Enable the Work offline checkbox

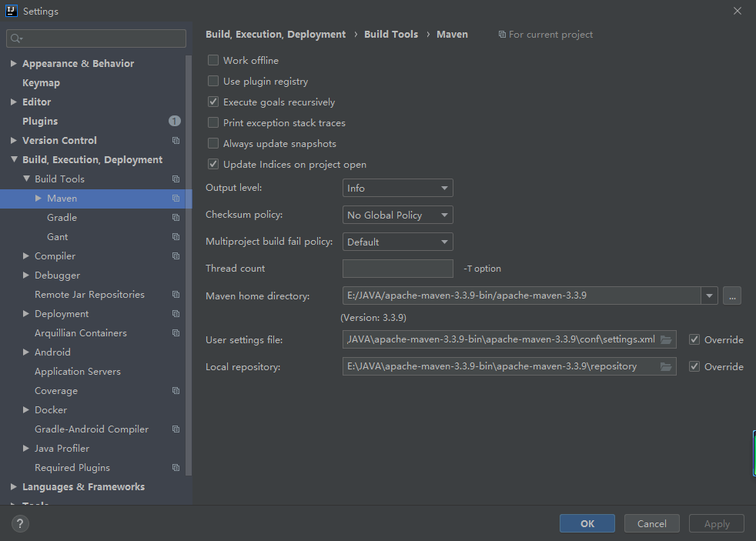213,60
